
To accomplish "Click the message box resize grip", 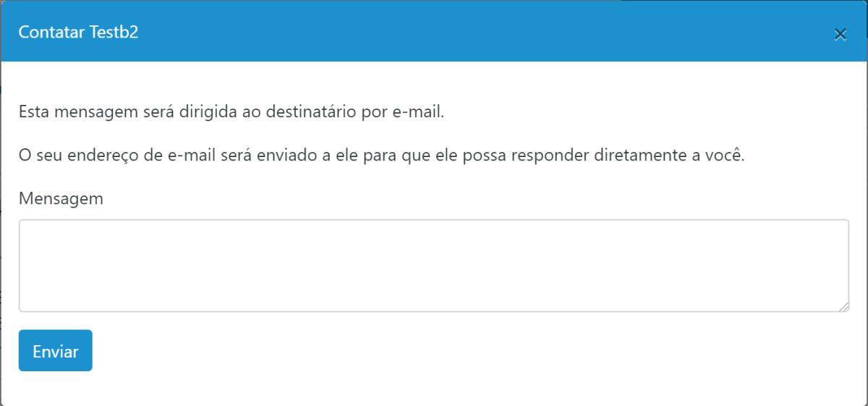I will pyautogui.click(x=843, y=306).
